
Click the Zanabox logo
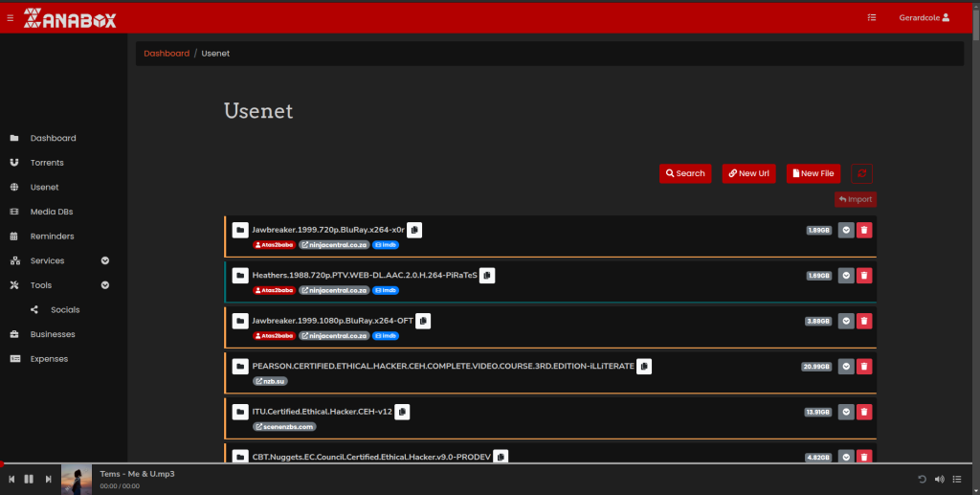coord(70,18)
